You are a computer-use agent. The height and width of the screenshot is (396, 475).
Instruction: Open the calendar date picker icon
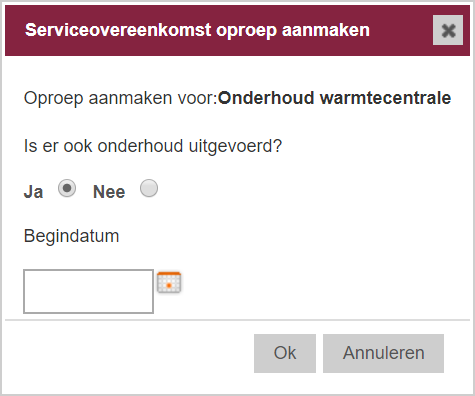click(169, 283)
